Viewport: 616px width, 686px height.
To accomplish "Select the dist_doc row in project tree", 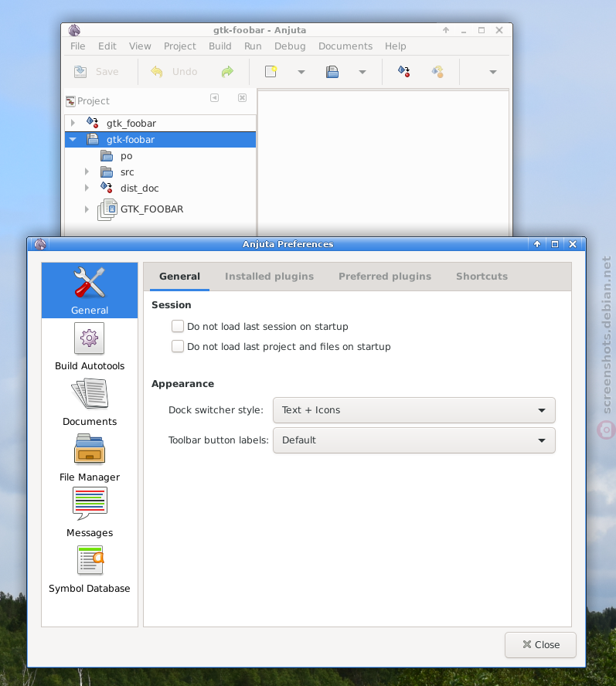I will tap(160, 188).
